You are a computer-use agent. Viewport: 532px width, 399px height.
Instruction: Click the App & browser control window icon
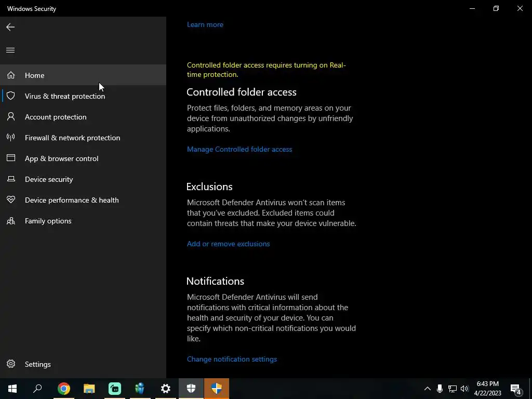[11, 158]
